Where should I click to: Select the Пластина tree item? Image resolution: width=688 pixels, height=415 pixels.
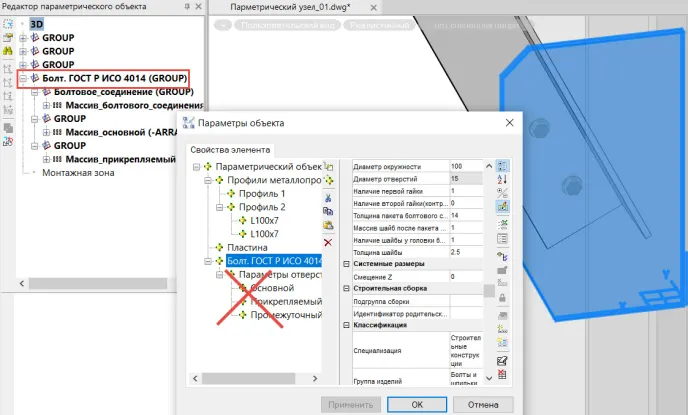tap(248, 246)
